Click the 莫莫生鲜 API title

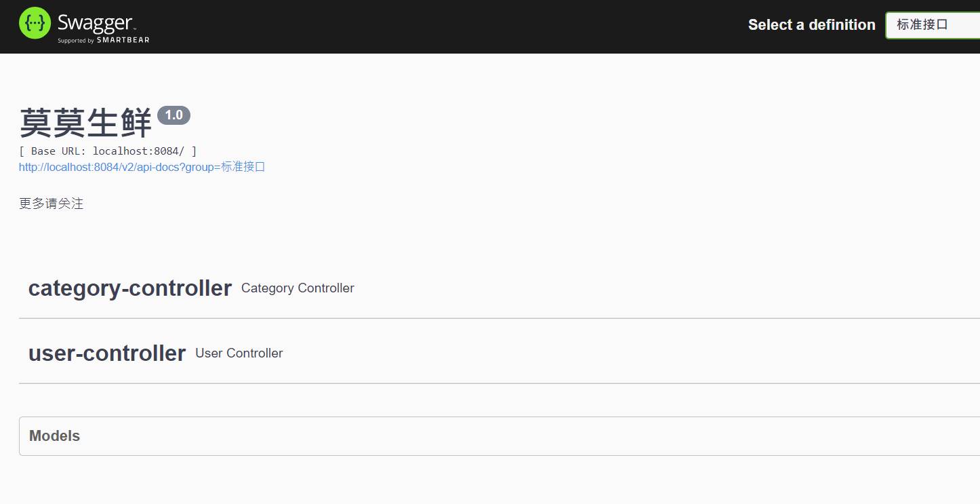(x=85, y=123)
